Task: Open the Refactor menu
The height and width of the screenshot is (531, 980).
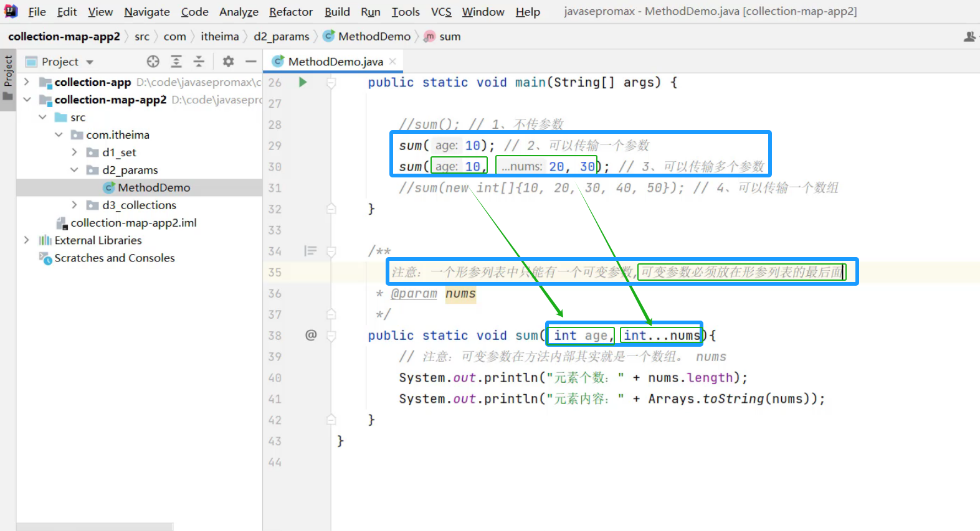Action: (291, 12)
